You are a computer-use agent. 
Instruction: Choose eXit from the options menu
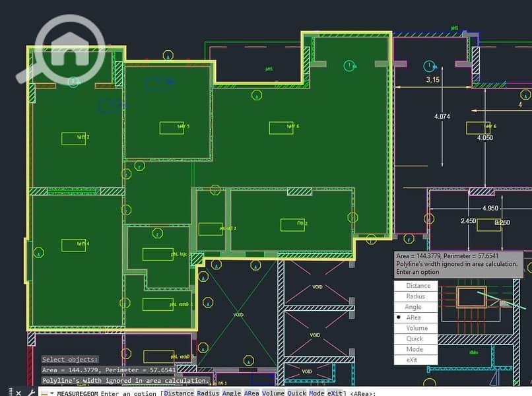(x=416, y=360)
